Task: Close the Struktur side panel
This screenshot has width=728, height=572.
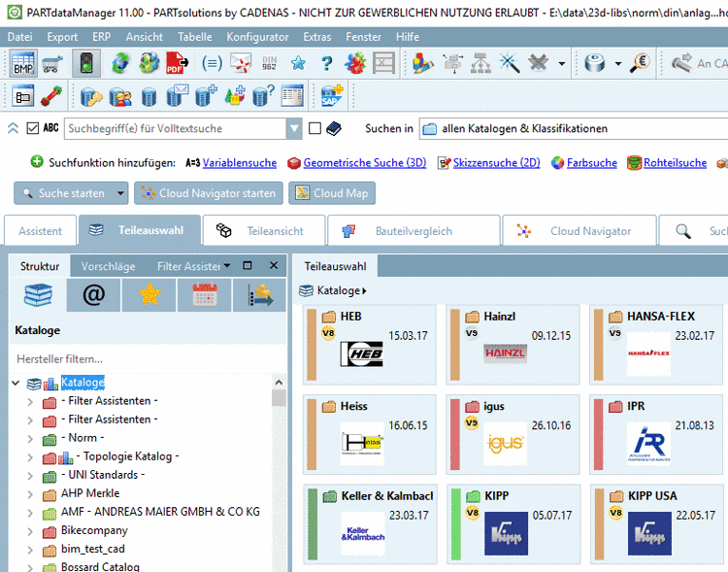Action: point(274,265)
